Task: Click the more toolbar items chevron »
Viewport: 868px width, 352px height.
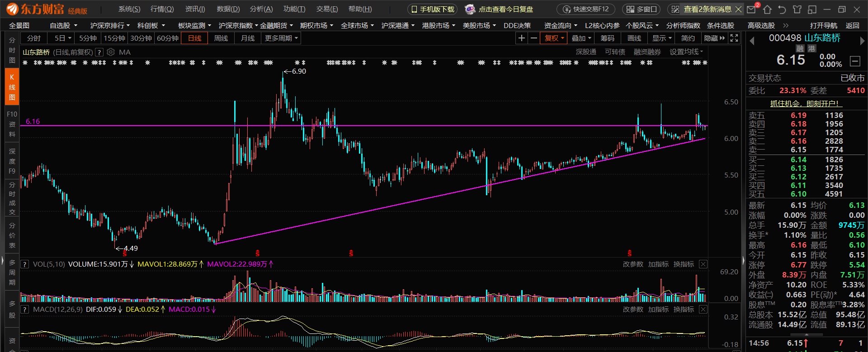Action: point(786,26)
